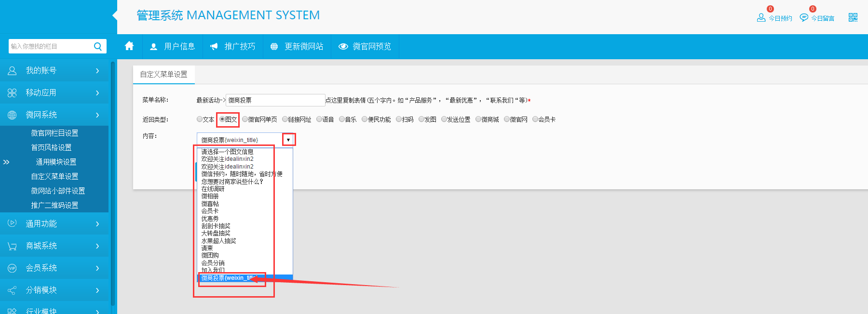The height and width of the screenshot is (314, 868).
Task: Choose the 会员卡 return type option
Action: tap(535, 119)
